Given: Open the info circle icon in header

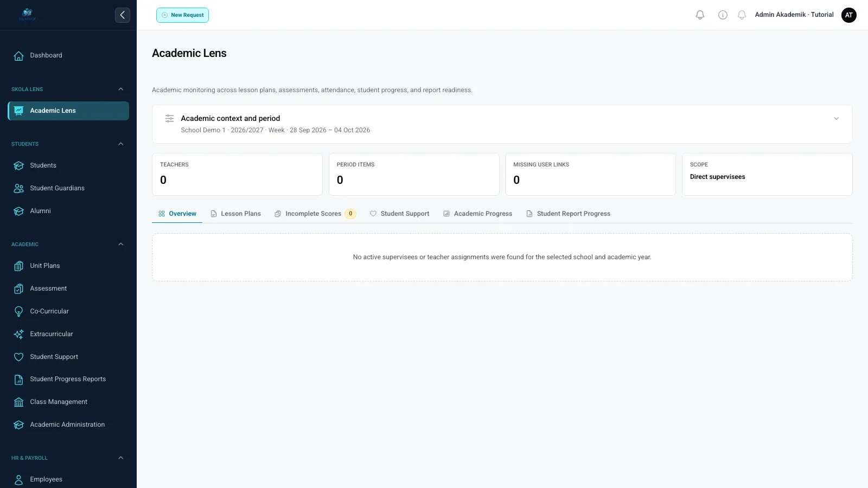Looking at the screenshot, I should point(723,15).
